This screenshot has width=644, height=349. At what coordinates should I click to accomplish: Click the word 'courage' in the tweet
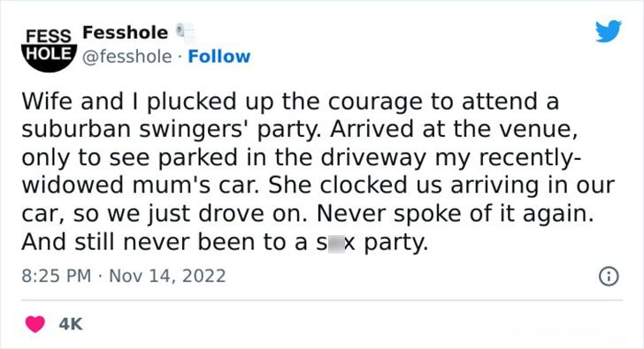[x=375, y=103]
